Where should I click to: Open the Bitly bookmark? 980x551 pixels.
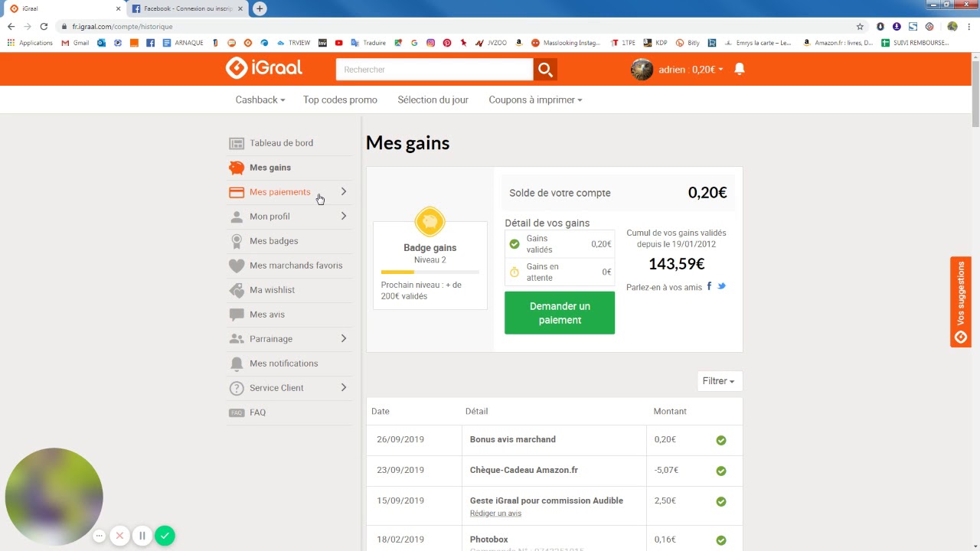pyautogui.click(x=688, y=43)
